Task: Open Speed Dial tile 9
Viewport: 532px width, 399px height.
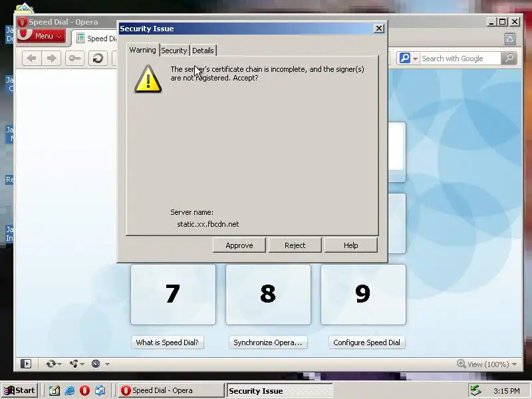Action: 363,295
